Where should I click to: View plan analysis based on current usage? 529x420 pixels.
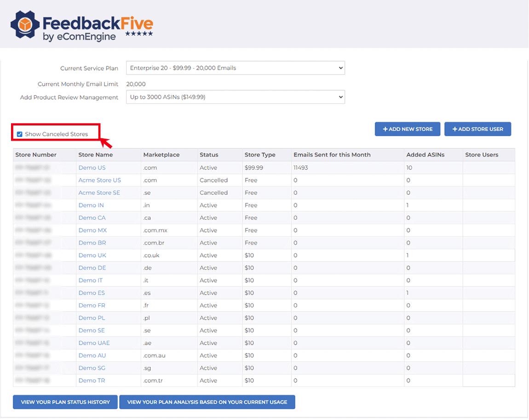207,402
